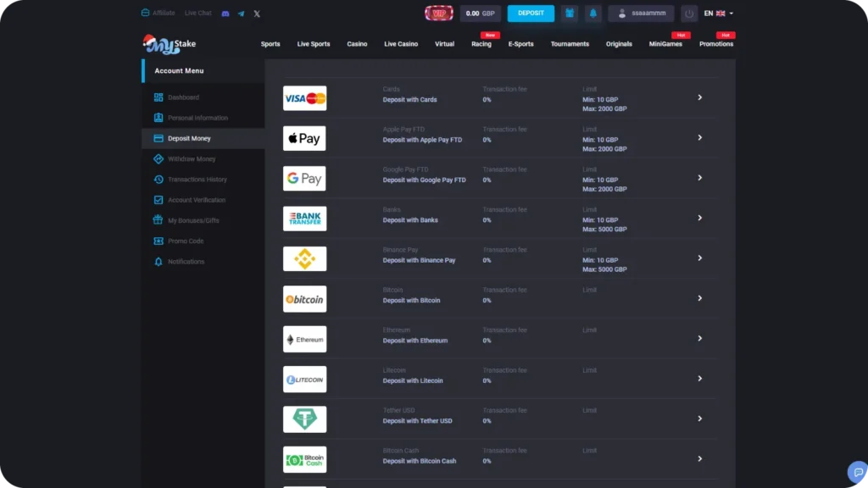Open the Live Sports menu
The width and height of the screenshot is (868, 488).
314,44
